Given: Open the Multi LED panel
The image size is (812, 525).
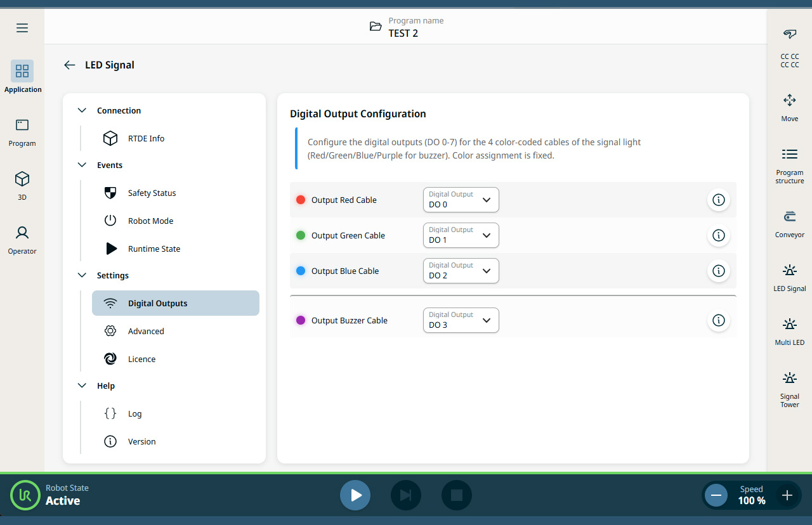Looking at the screenshot, I should click(789, 331).
